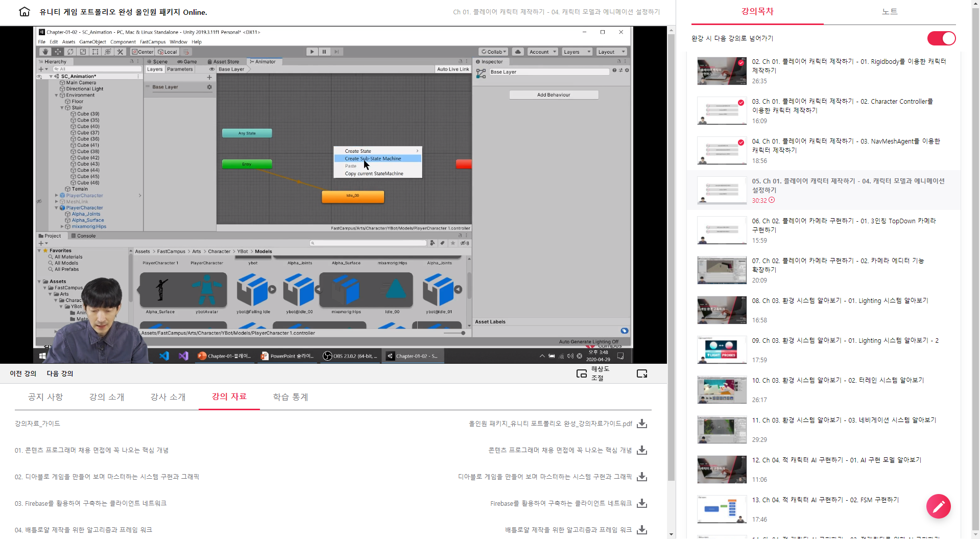Open the Inspector help icon
Screen dimensions: 980x539
coord(614,71)
